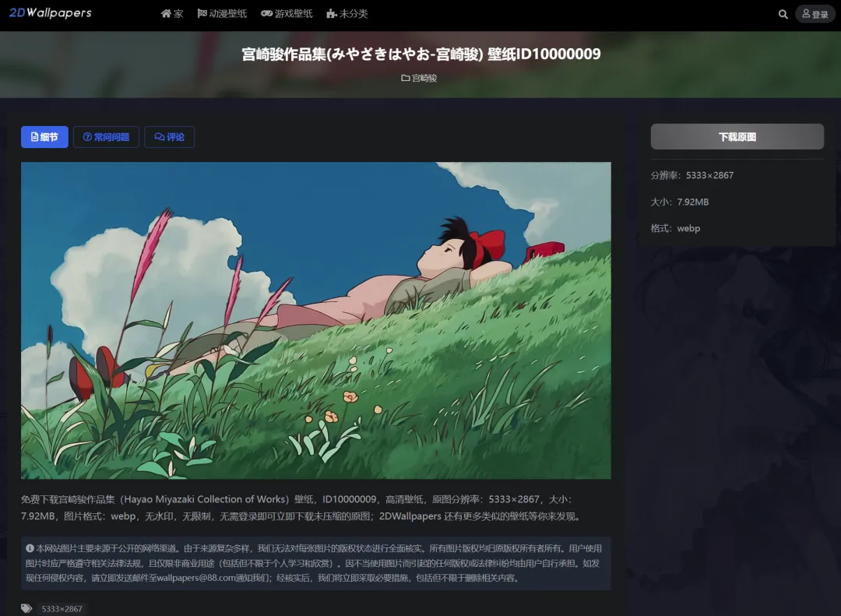
Task: Click the gamepad icon beside 游戏壁纸
Action: [x=266, y=13]
